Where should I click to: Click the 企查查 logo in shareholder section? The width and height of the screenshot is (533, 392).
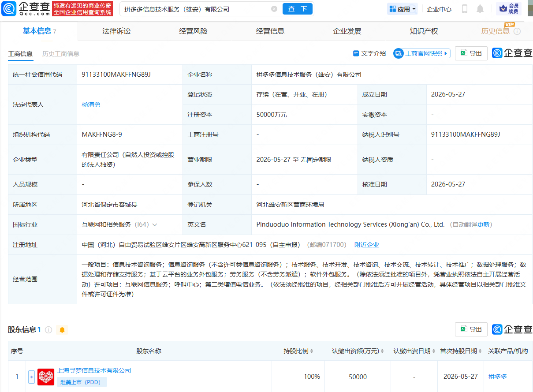[x=512, y=329]
